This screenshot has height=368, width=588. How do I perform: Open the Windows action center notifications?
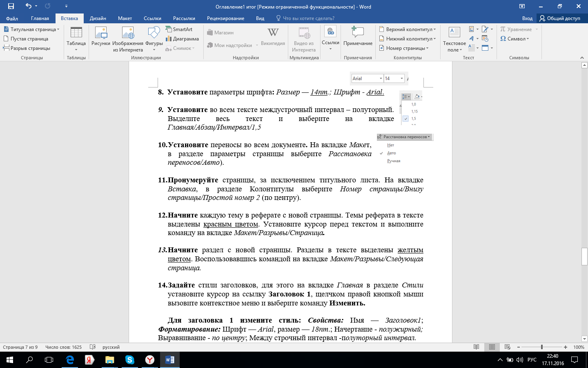575,360
